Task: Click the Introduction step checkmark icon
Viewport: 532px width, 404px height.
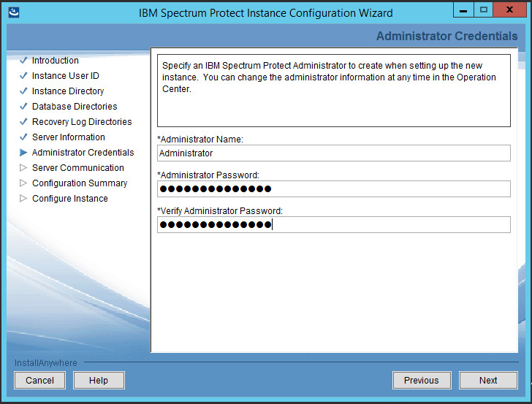Action: click(x=23, y=61)
